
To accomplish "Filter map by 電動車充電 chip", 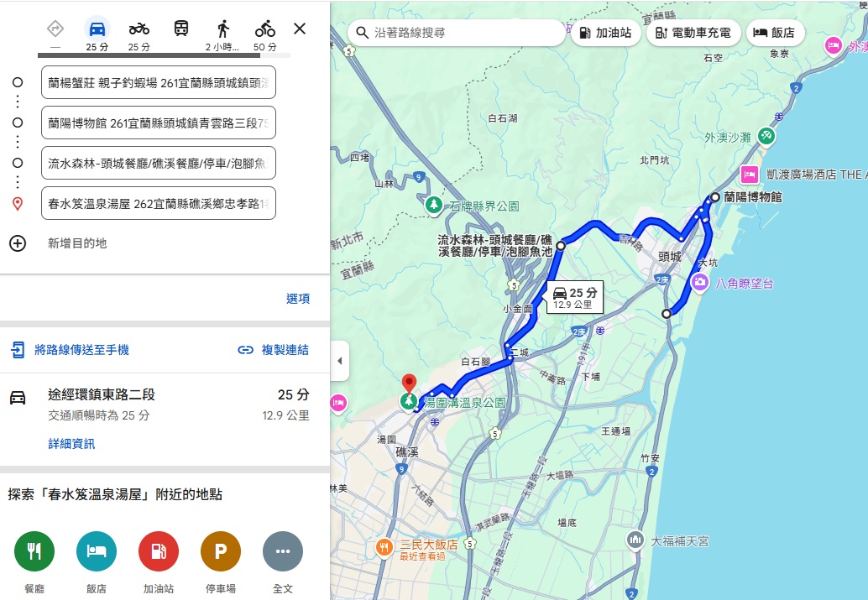I will pyautogui.click(x=693, y=33).
